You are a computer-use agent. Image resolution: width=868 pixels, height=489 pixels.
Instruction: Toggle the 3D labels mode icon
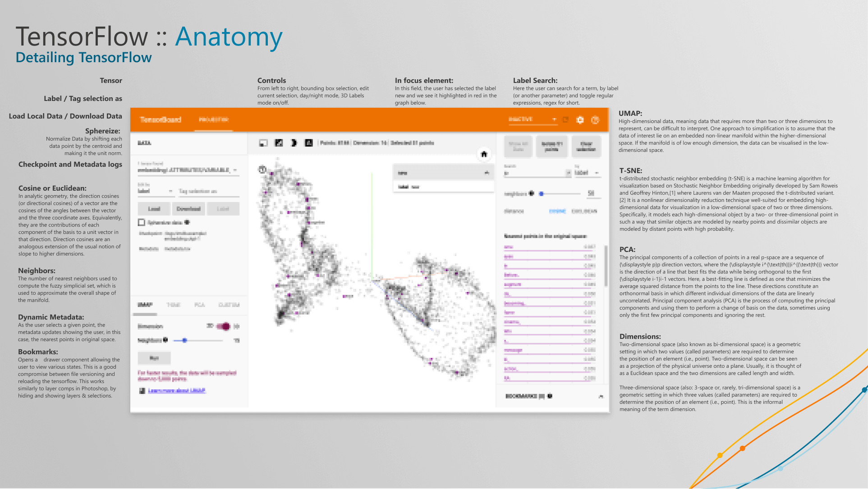coord(309,143)
